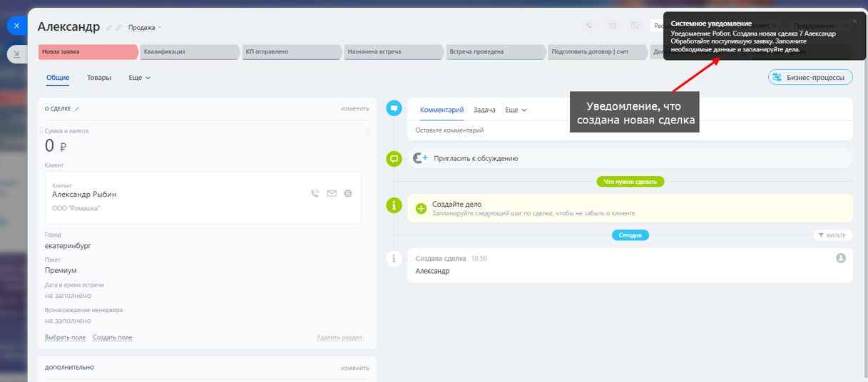Move deal to Назначена встреча stage

[394, 52]
